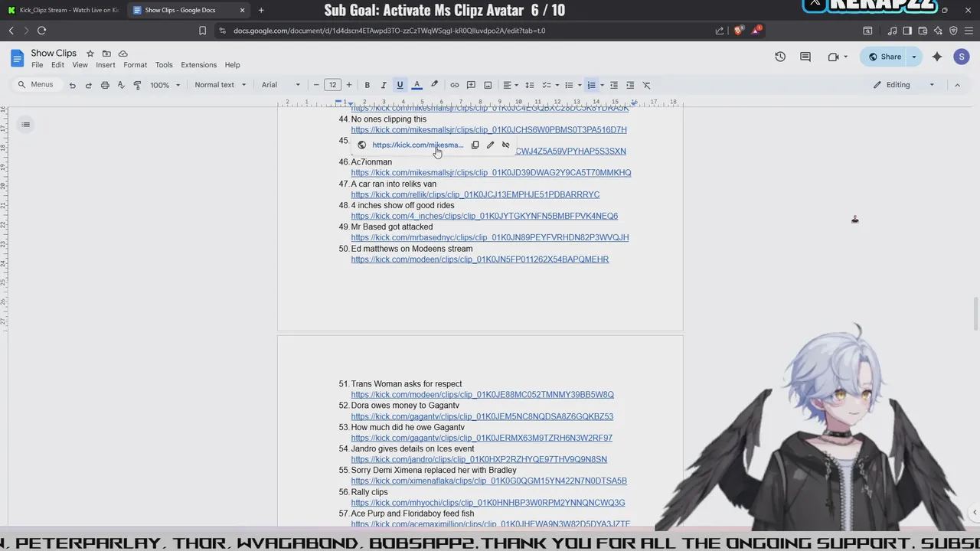The width and height of the screenshot is (980, 551).
Task: Open the Editing mode dropdown
Action: click(904, 85)
